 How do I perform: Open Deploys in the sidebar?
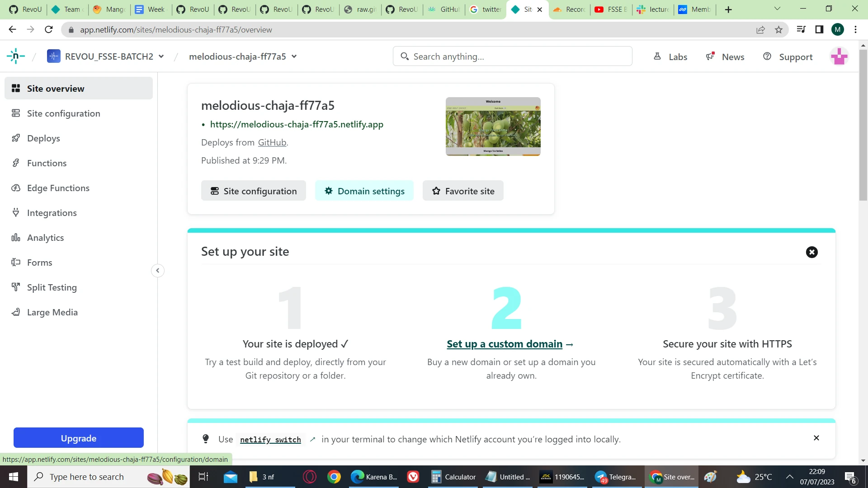click(43, 138)
